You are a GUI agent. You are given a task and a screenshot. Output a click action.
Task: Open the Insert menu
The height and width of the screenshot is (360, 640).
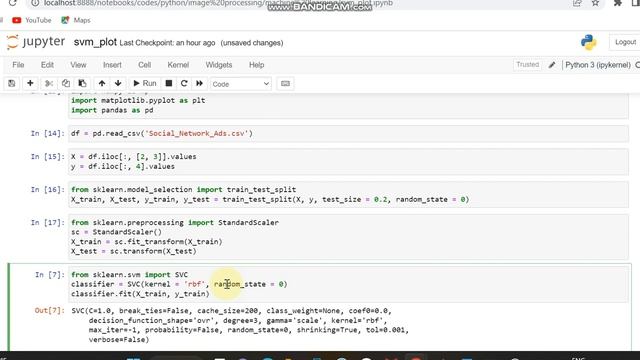[112, 65]
